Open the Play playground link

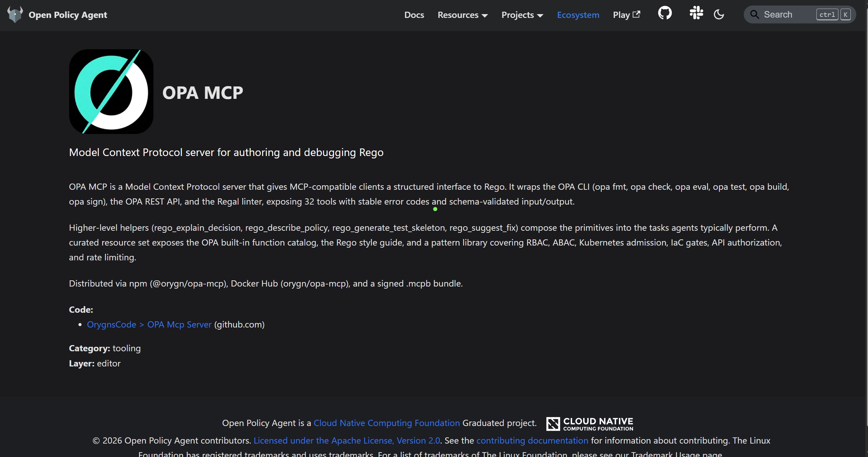tap(626, 15)
